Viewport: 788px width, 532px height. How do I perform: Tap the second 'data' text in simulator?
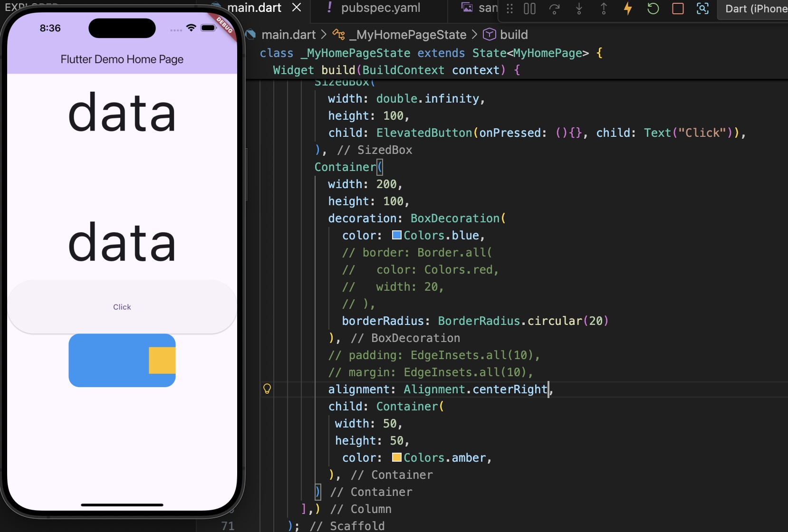point(122,242)
